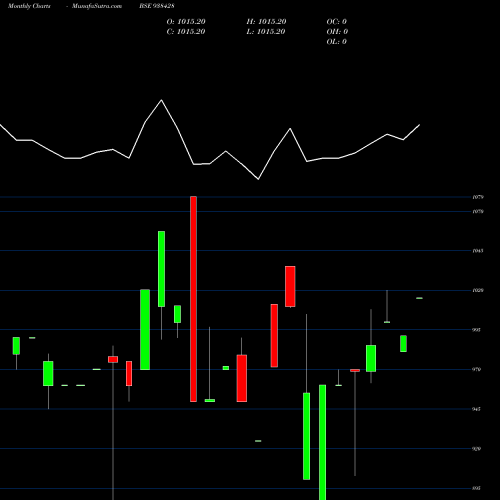The width and height of the screenshot is (500, 500).
Task: Click the "Monthly Charts" title text
Action: 29,6
